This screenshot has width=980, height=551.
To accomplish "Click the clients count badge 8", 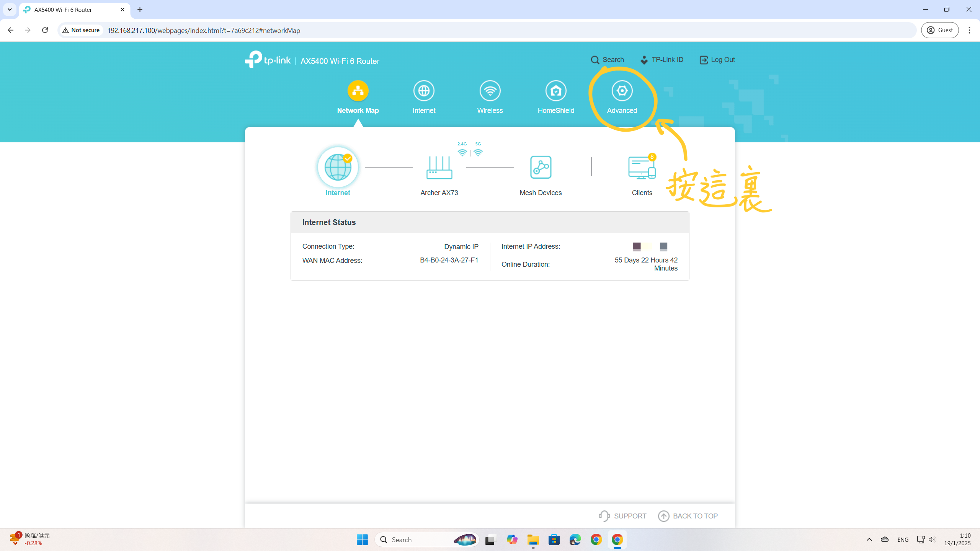I will pyautogui.click(x=652, y=157).
